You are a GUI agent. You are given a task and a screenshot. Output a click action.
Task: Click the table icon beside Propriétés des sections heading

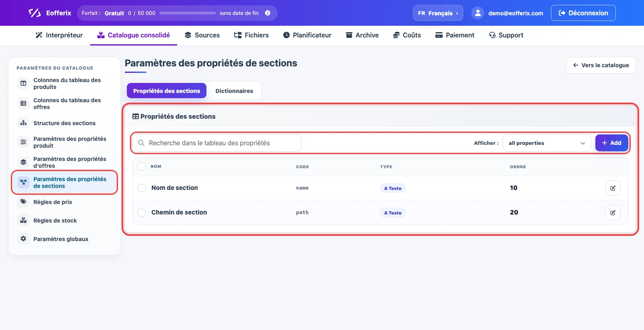click(136, 116)
